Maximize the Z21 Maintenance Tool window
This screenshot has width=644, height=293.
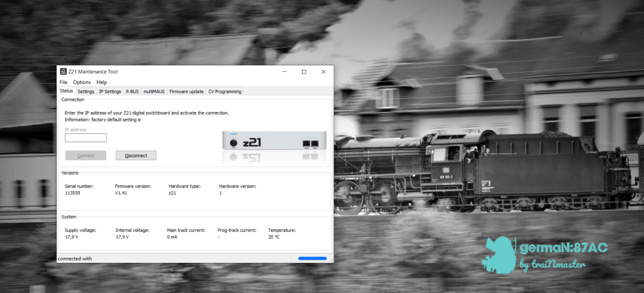pos(304,72)
